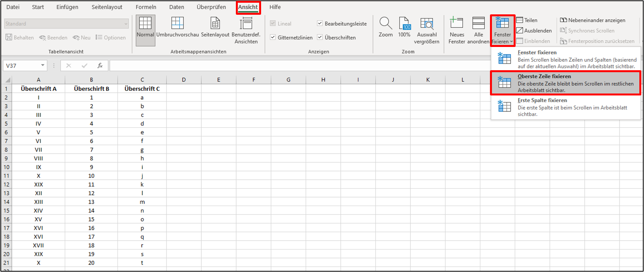Open the Standard sheet view combo box
The width and height of the screenshot is (644, 272).
pyautogui.click(x=66, y=24)
